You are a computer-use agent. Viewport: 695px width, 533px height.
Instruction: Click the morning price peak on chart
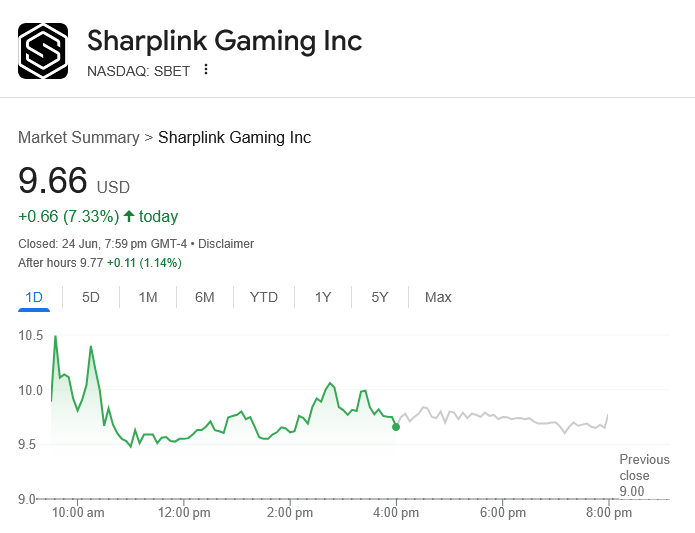point(55,337)
